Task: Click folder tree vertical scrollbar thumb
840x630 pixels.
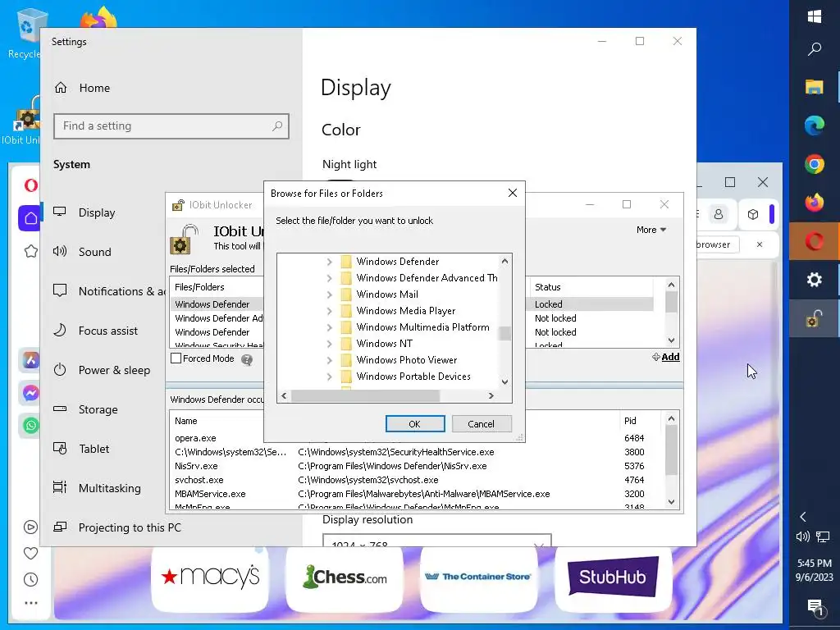Action: [x=504, y=333]
